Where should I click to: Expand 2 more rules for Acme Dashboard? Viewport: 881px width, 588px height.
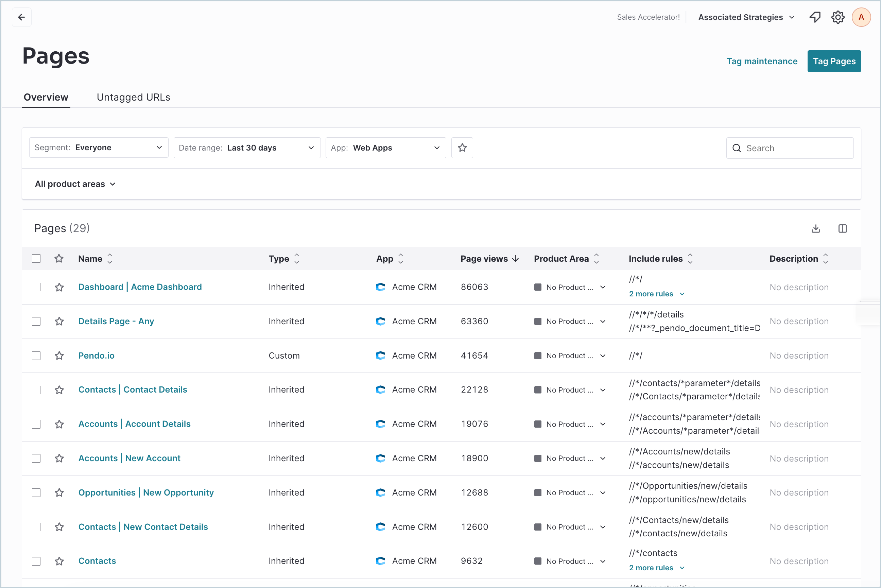[x=657, y=294]
